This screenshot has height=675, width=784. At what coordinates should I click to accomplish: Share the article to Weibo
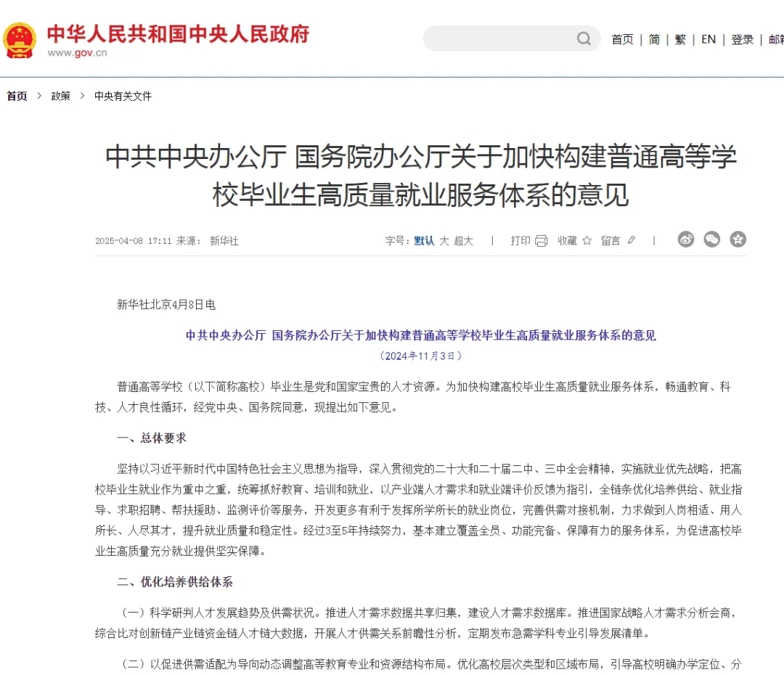click(685, 239)
